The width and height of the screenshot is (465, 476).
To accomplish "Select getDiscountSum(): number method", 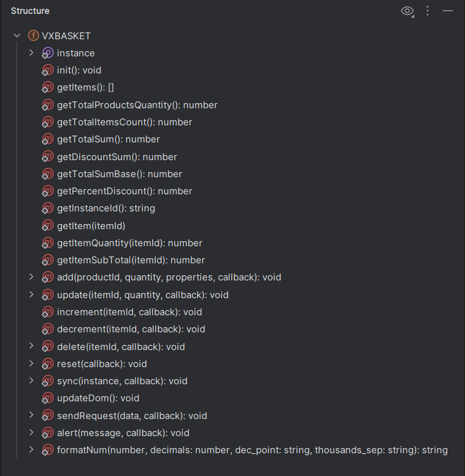I will point(117,156).
